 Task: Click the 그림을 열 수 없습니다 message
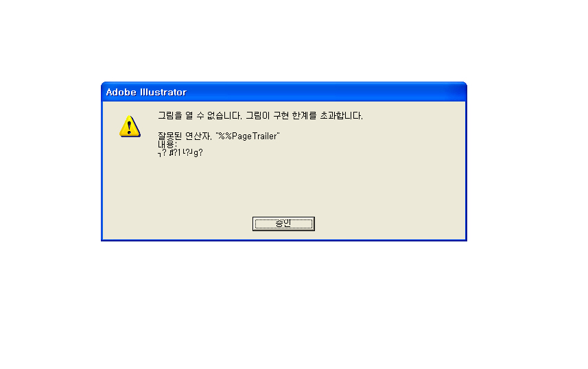tap(200, 115)
